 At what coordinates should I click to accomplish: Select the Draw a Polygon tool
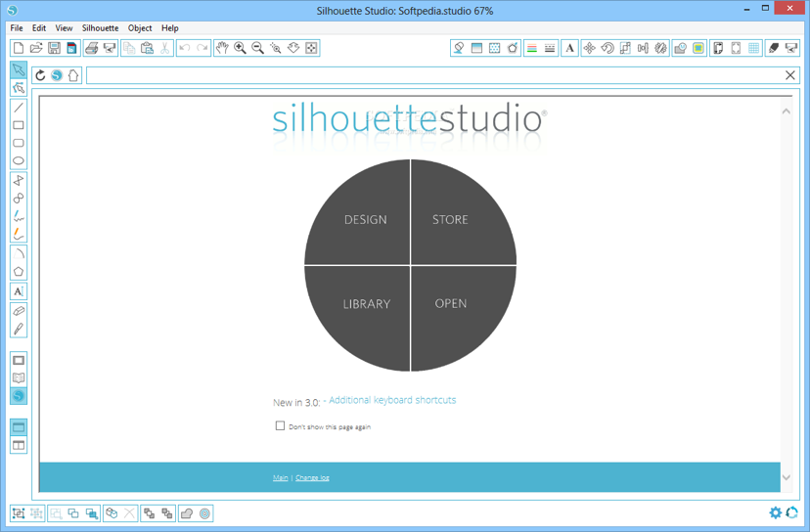[19, 180]
